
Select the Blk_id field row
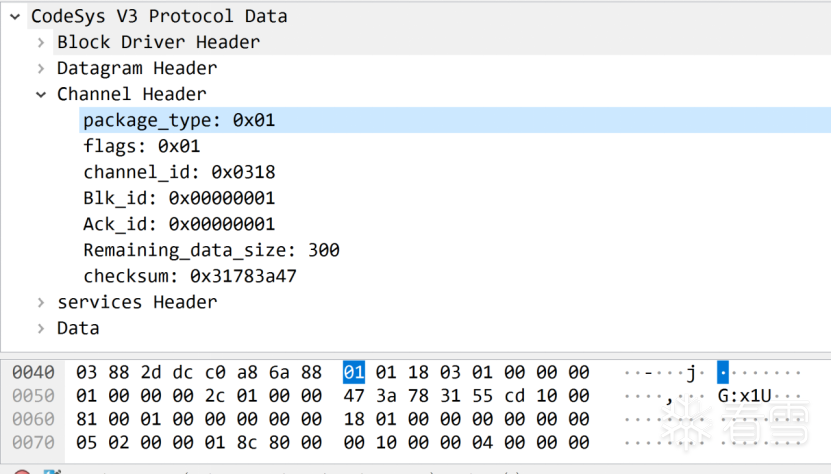point(179,198)
